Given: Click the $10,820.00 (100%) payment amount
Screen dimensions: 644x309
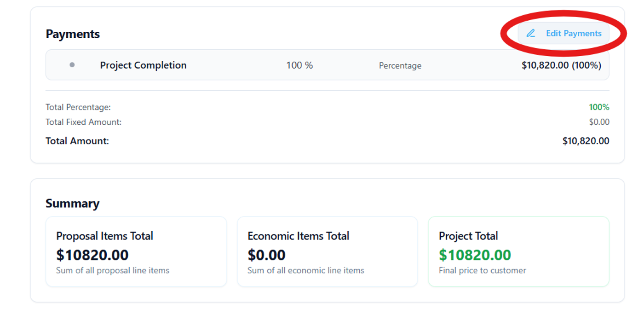Looking at the screenshot, I should [x=561, y=65].
